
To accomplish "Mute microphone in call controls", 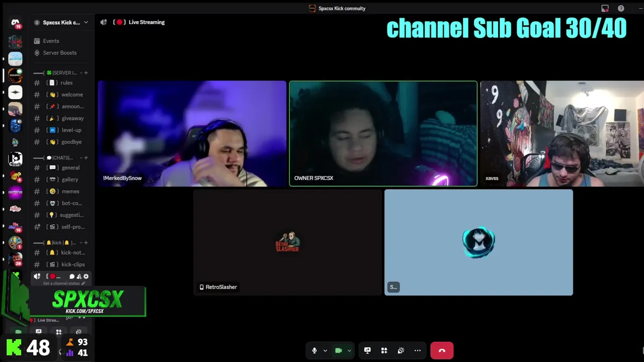I will (314, 350).
